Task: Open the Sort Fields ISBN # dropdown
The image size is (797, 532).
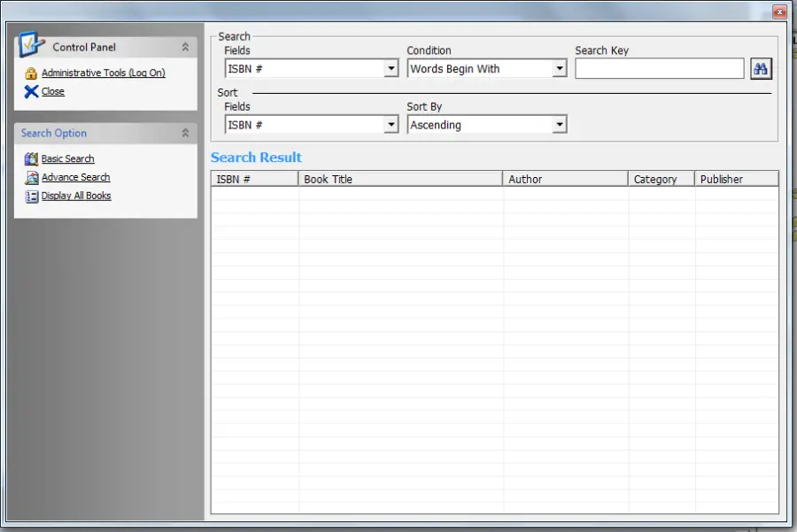Action: [x=391, y=125]
